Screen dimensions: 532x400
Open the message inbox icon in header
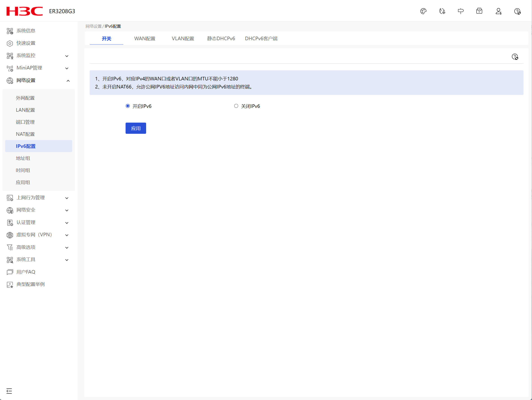(479, 11)
